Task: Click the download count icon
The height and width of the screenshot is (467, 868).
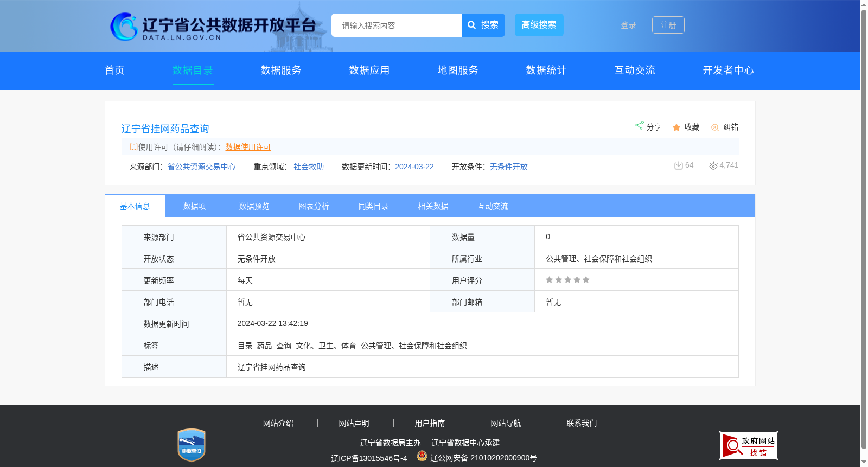Action: pyautogui.click(x=679, y=165)
